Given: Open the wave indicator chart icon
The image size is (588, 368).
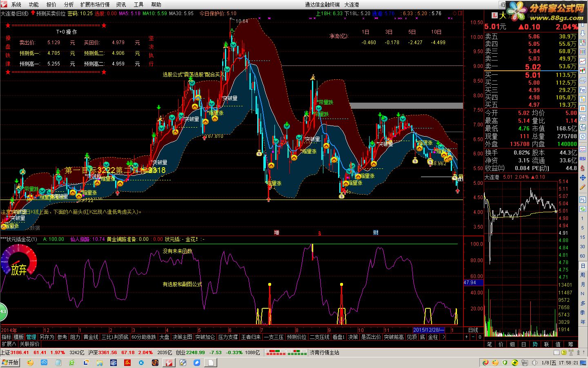Looking at the screenshot, I should 583,150.
